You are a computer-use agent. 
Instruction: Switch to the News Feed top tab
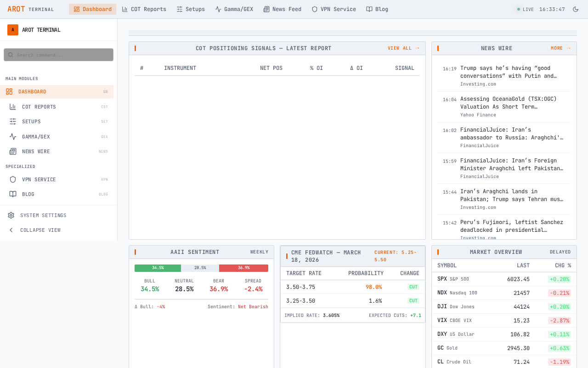pyautogui.click(x=282, y=9)
